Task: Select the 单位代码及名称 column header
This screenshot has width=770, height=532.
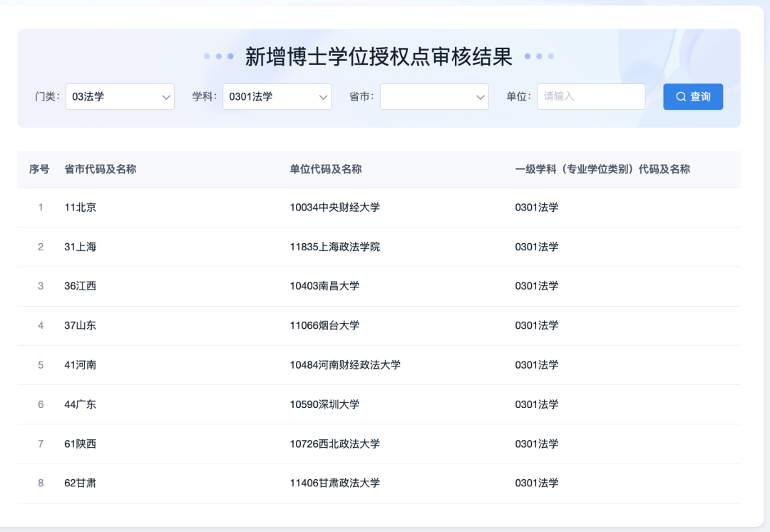Action: click(326, 170)
